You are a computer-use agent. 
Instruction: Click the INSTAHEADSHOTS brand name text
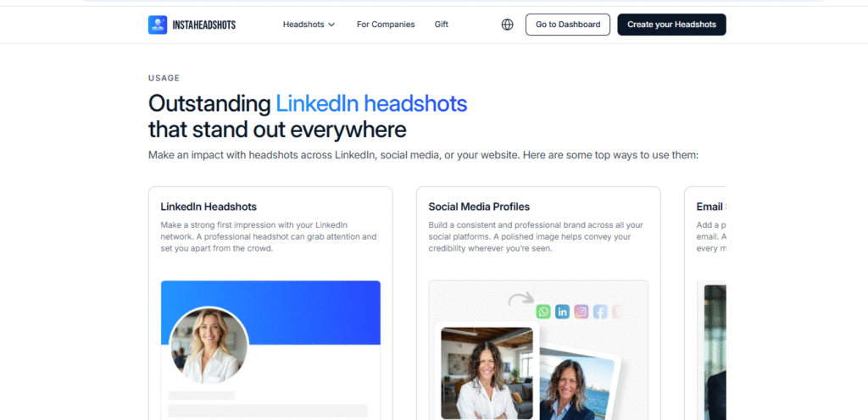(203, 25)
